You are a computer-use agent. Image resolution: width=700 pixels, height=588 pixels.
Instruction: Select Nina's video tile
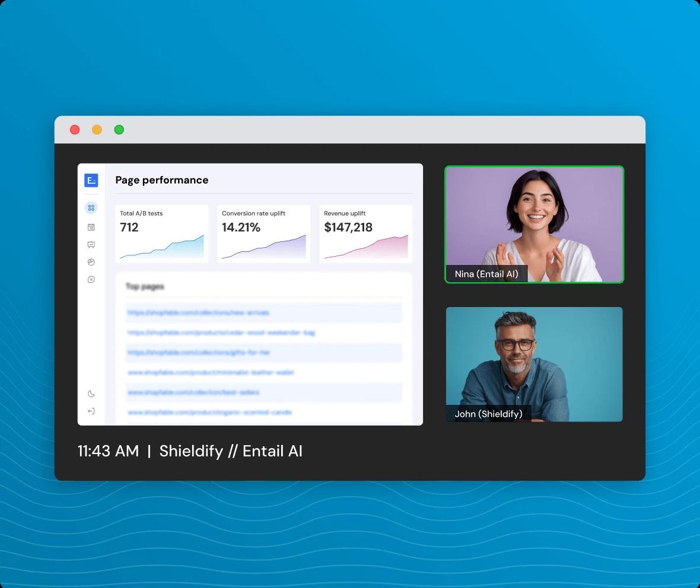tap(533, 224)
